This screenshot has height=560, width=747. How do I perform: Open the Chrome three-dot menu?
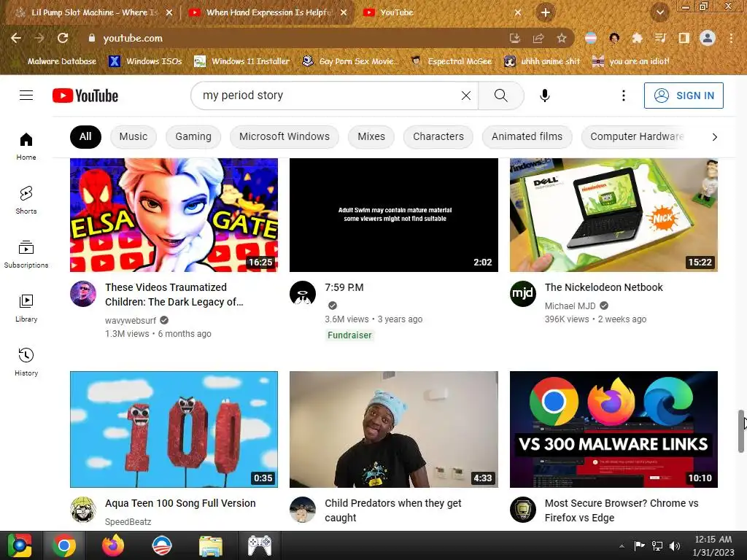coord(731,38)
